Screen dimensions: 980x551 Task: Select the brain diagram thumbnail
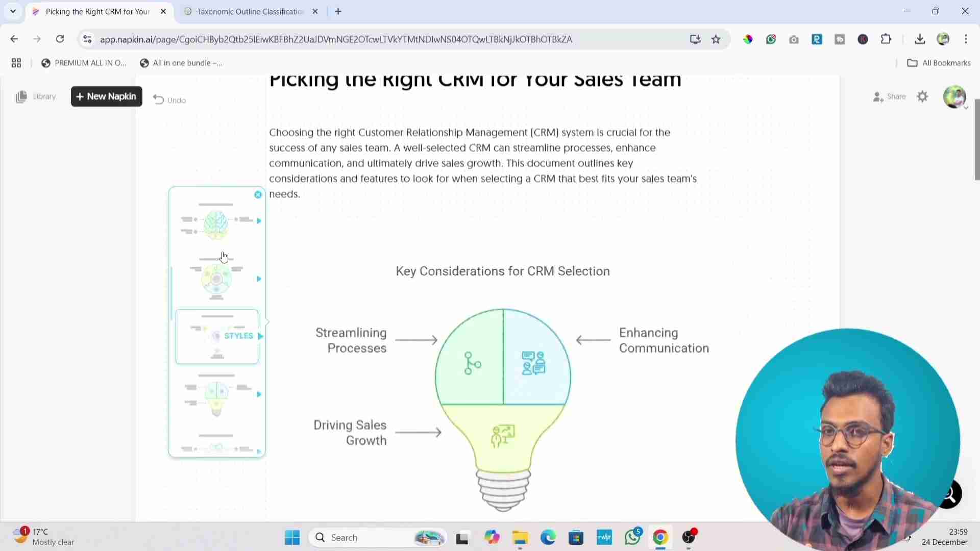(x=216, y=222)
